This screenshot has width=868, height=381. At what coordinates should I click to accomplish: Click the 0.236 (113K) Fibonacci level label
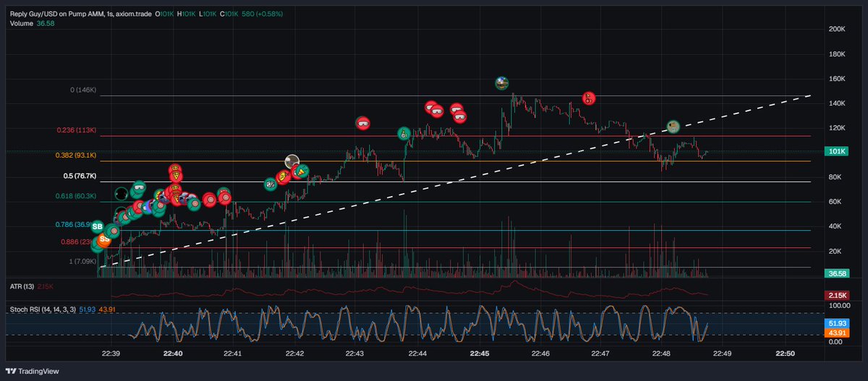77,130
